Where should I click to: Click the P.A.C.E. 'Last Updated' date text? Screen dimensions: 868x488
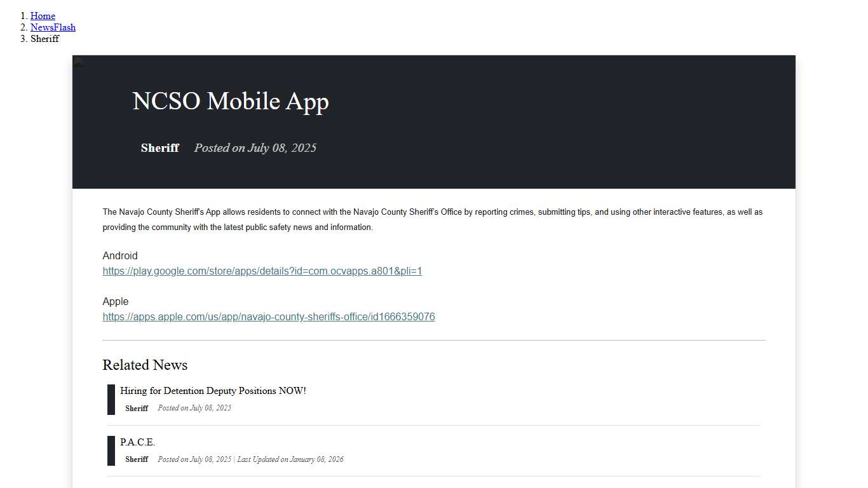290,459
